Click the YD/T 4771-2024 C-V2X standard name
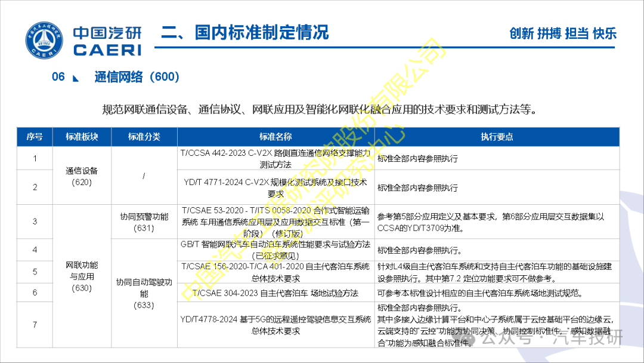This screenshot has width=644, height=363. [275, 188]
